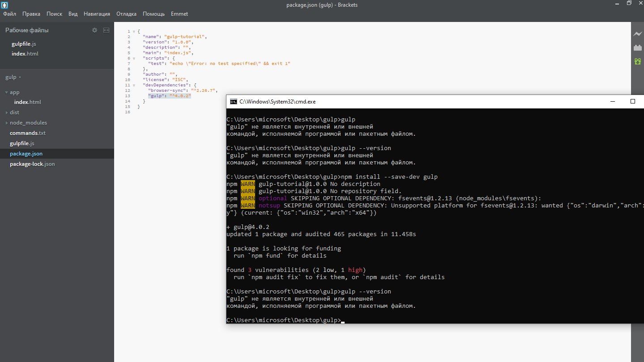The image size is (644, 362).
Task: Restore down the Brackets window
Action: tap(629, 4)
